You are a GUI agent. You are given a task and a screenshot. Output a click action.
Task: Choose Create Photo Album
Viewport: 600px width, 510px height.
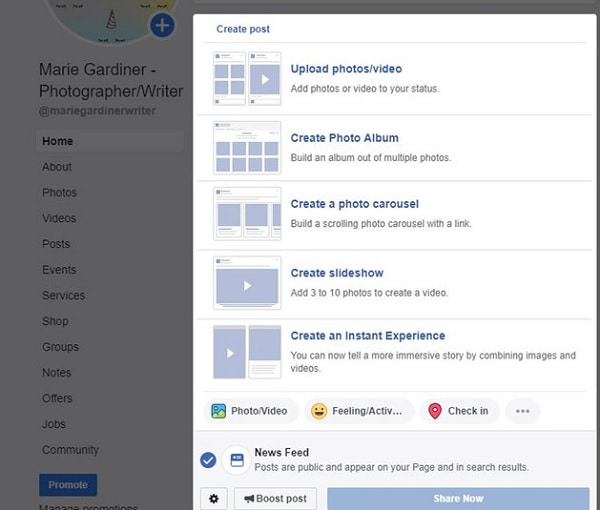(x=344, y=138)
